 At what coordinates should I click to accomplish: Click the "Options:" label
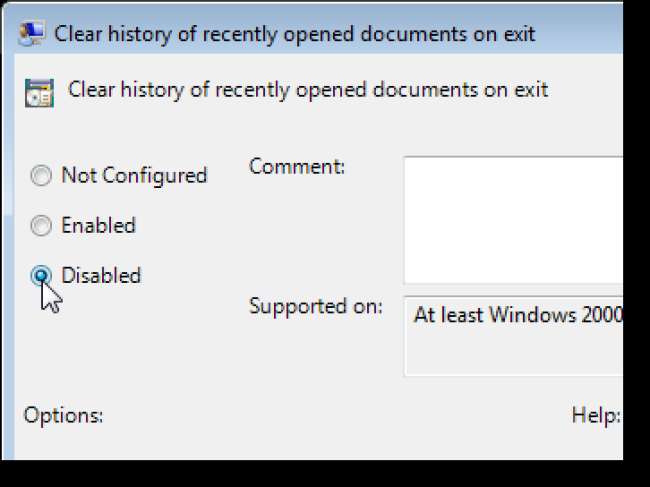pyautogui.click(x=63, y=414)
